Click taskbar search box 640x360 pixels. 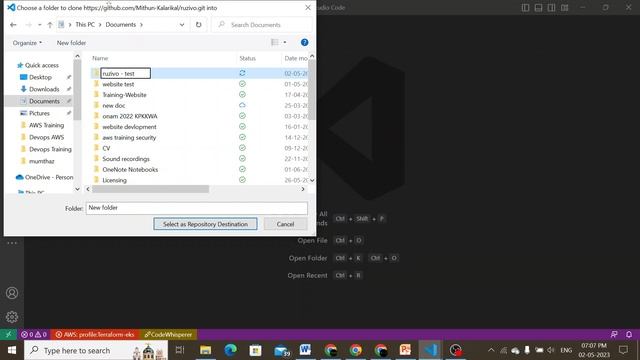(96, 350)
